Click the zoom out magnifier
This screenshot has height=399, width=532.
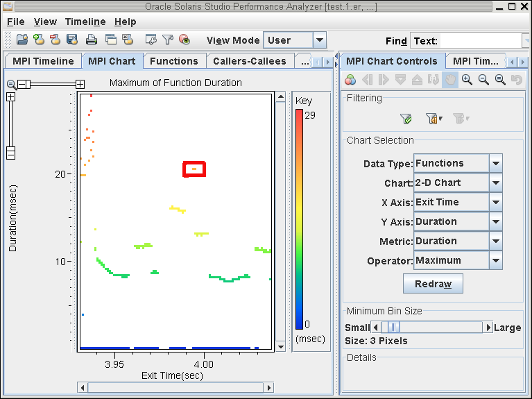click(483, 80)
